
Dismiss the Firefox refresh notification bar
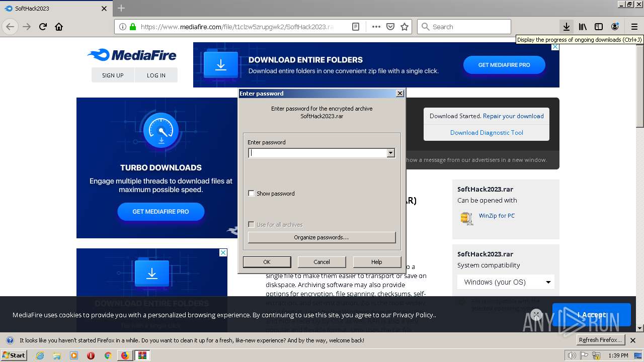633,340
